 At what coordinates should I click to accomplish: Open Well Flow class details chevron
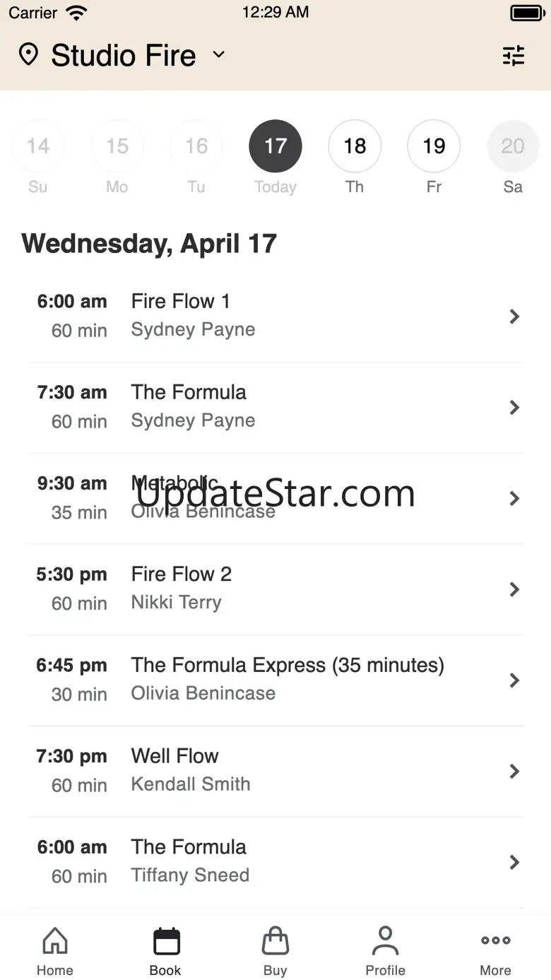(x=515, y=771)
